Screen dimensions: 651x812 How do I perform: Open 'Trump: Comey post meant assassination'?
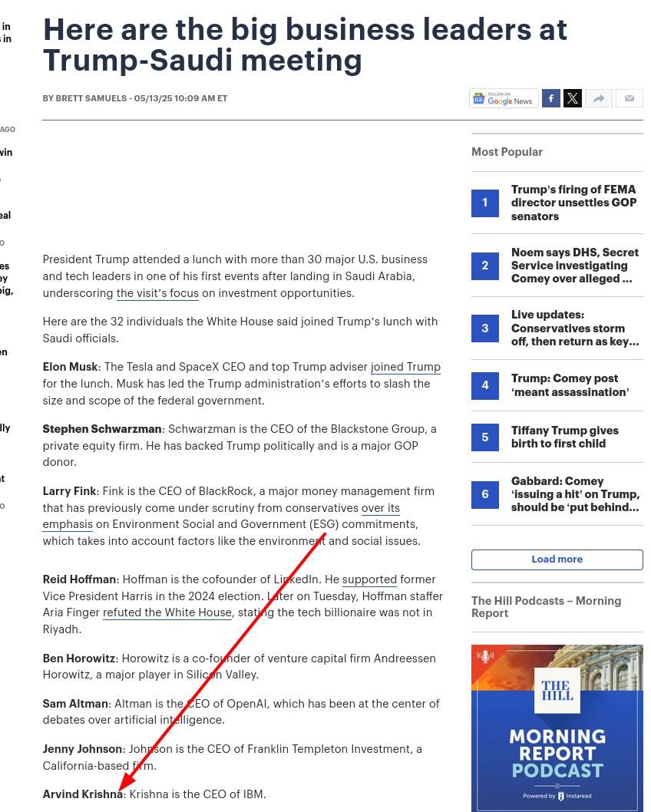tap(570, 385)
